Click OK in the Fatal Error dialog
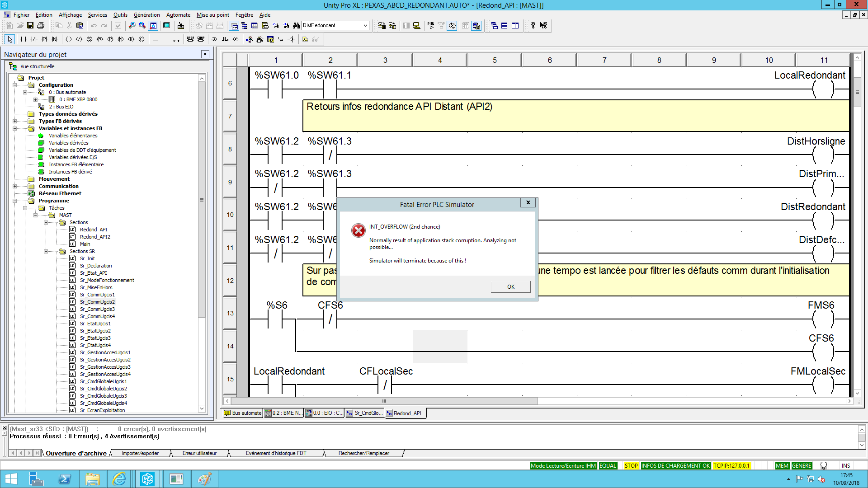 click(x=510, y=287)
